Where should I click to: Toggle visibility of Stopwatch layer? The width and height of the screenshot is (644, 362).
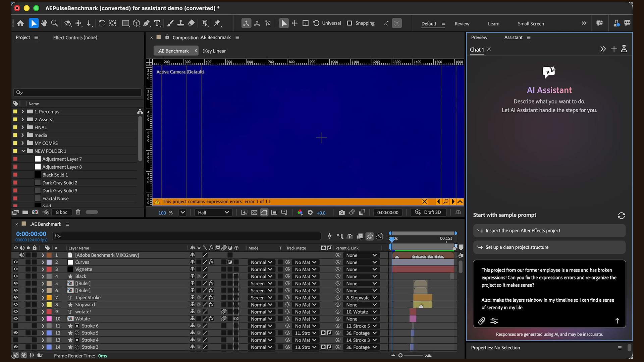pyautogui.click(x=15, y=305)
